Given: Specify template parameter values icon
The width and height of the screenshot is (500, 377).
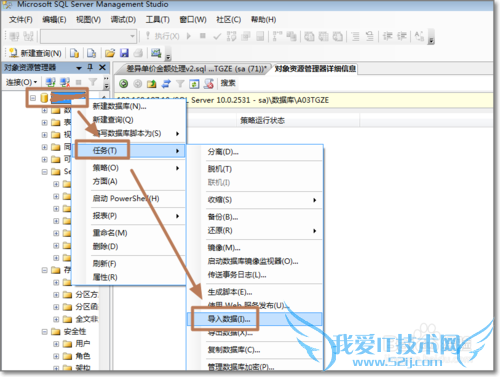Looking at the screenshot, I should pyautogui.click(x=419, y=36).
